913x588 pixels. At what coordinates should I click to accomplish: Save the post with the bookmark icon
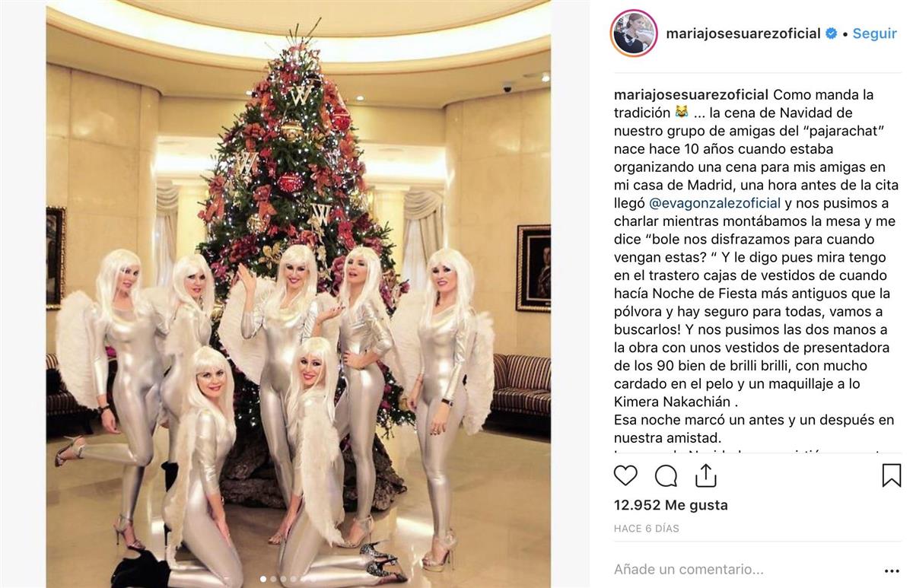tap(891, 475)
